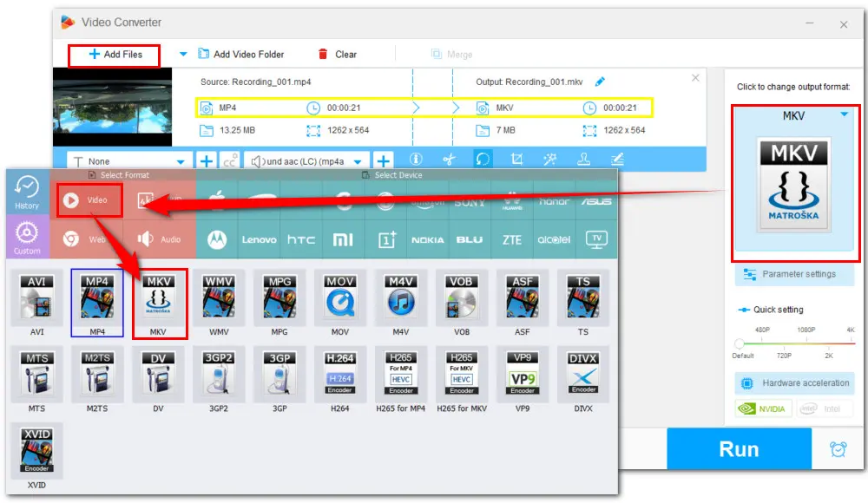This screenshot has width=868, height=503.
Task: Open the History tab
Action: (x=27, y=193)
